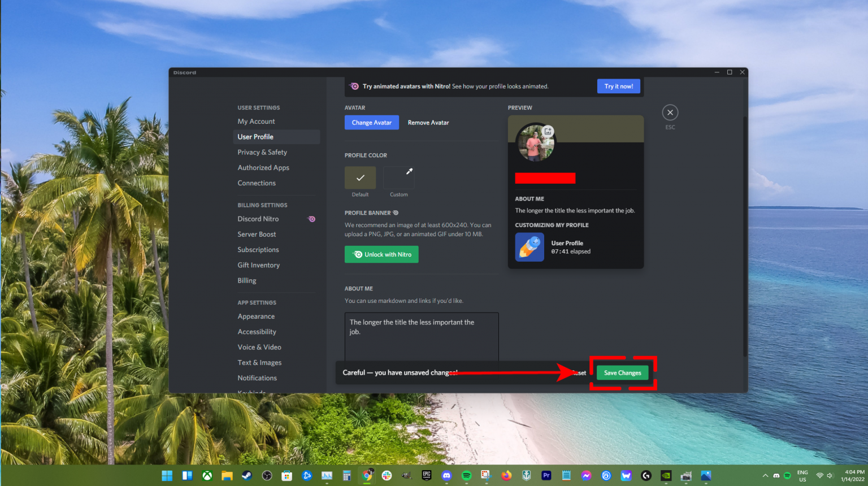Open Steam from the taskbar
Image resolution: width=868 pixels, height=486 pixels.
[x=247, y=476]
